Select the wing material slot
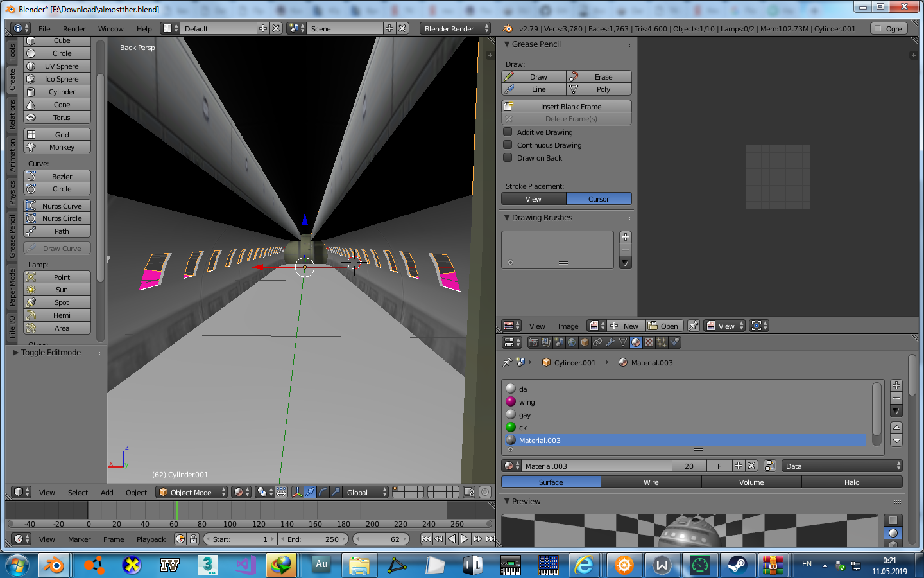This screenshot has width=924, height=578. 527,402
